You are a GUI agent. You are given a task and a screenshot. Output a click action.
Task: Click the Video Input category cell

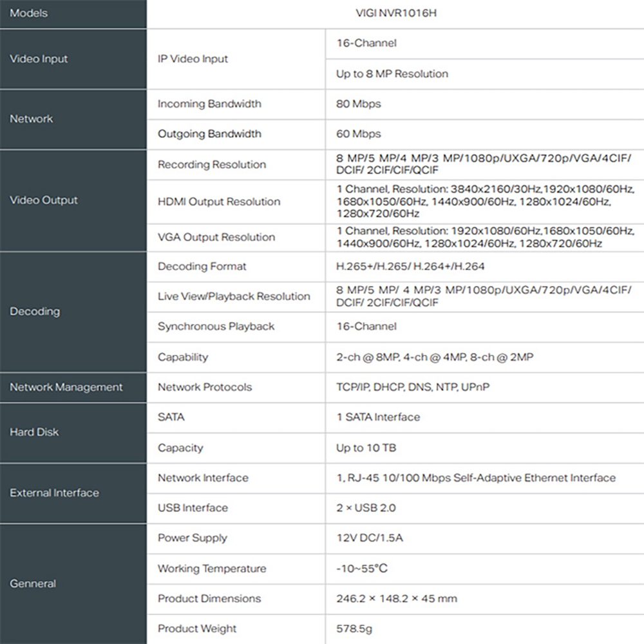[x=73, y=59]
